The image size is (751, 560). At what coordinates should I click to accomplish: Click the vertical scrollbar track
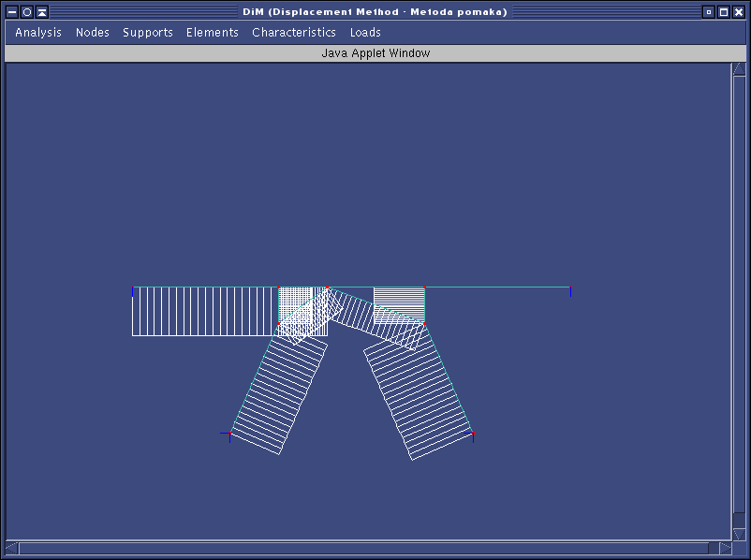pyautogui.click(x=739, y=302)
